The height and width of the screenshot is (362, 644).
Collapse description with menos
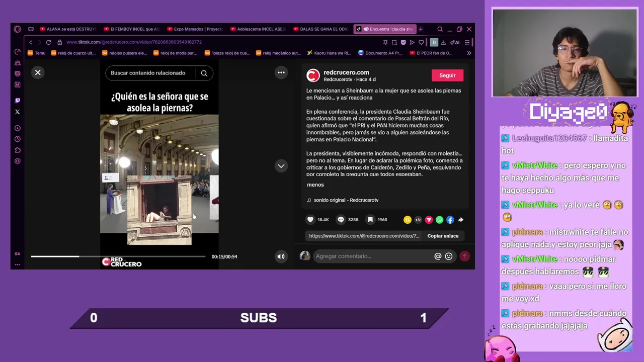(315, 185)
